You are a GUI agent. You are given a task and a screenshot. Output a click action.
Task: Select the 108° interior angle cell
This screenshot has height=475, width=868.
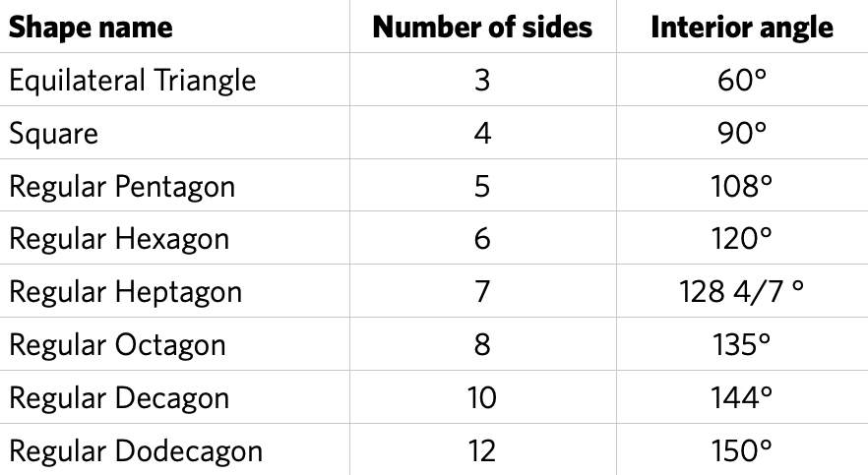click(742, 186)
